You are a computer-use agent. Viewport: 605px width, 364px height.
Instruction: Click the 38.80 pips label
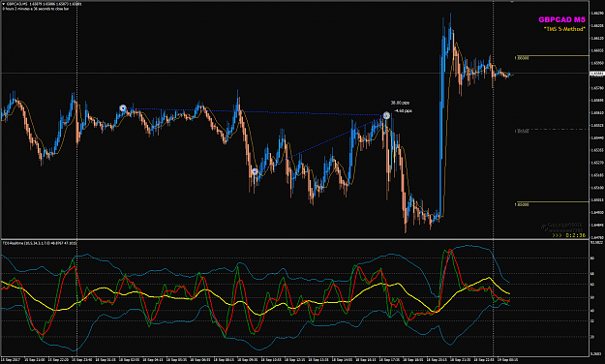tap(400, 103)
